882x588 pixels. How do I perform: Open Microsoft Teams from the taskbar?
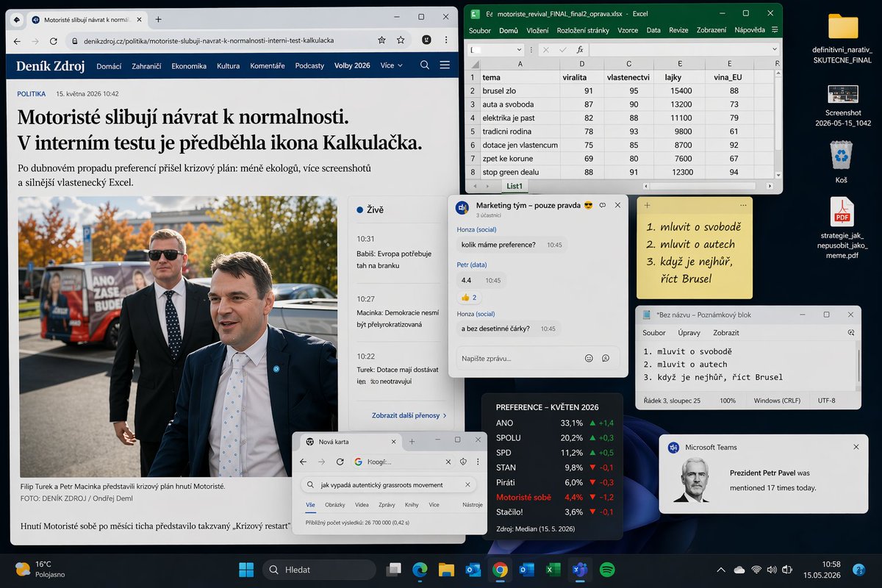tap(580, 570)
